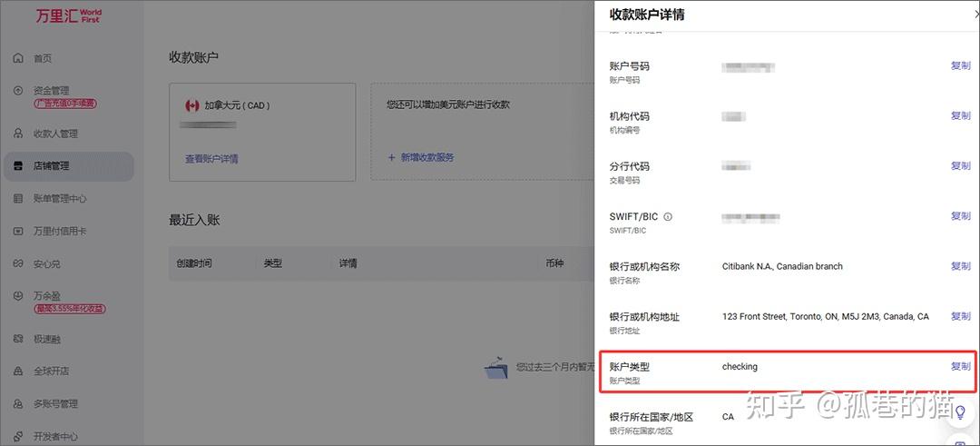Click the 收款账户详情 panel title
980x446 pixels.
click(x=647, y=15)
